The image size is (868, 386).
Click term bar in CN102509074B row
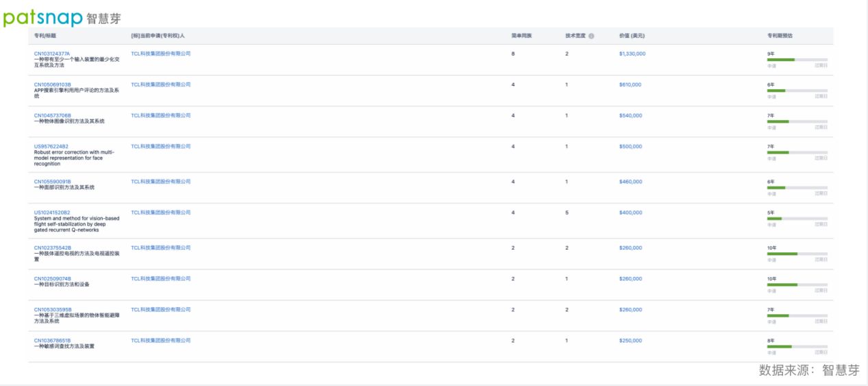coord(797,285)
